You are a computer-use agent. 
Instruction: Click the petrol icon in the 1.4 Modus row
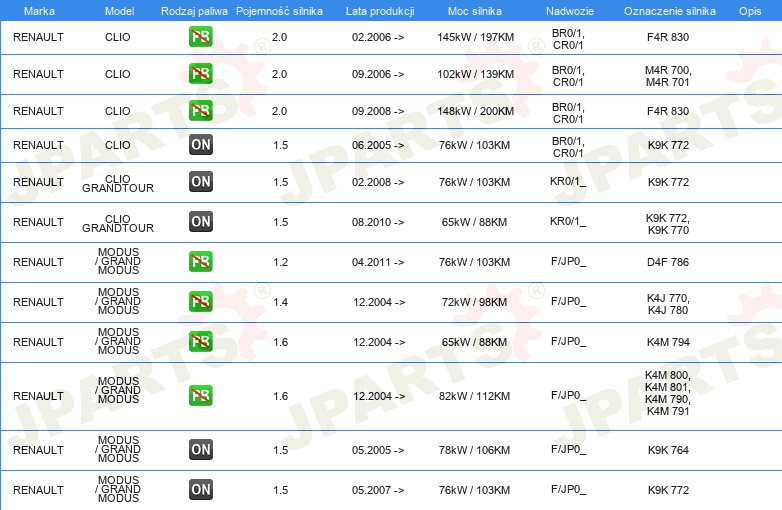[x=200, y=302]
